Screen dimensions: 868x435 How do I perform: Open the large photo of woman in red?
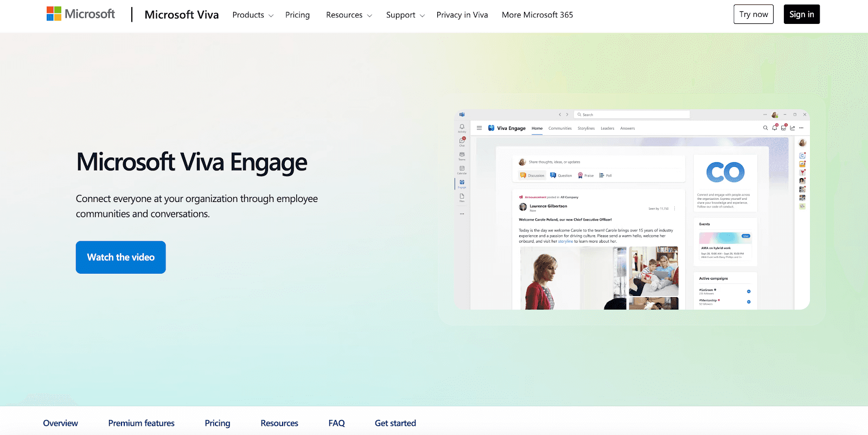[x=573, y=278]
